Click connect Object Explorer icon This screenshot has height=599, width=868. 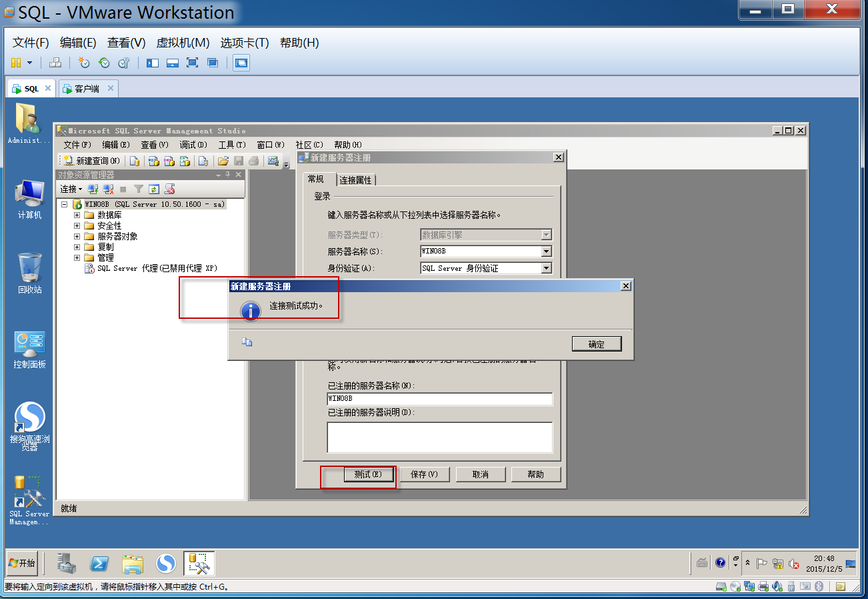93,189
